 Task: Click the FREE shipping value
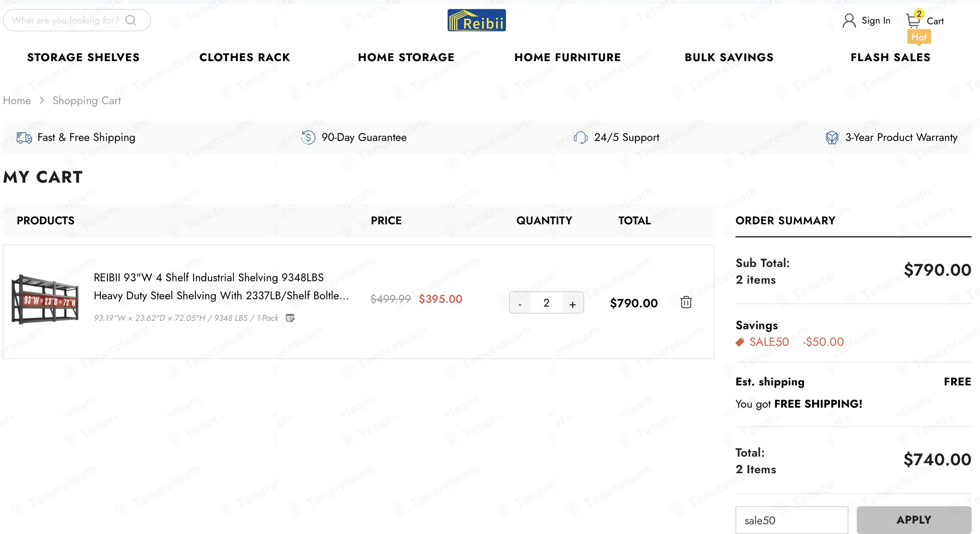(x=957, y=382)
